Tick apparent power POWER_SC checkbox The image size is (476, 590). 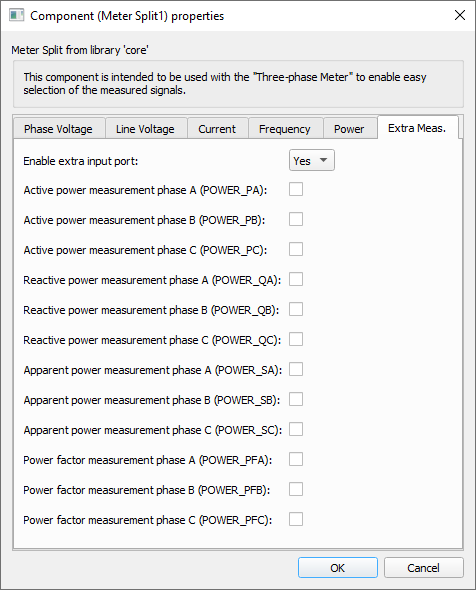point(296,429)
